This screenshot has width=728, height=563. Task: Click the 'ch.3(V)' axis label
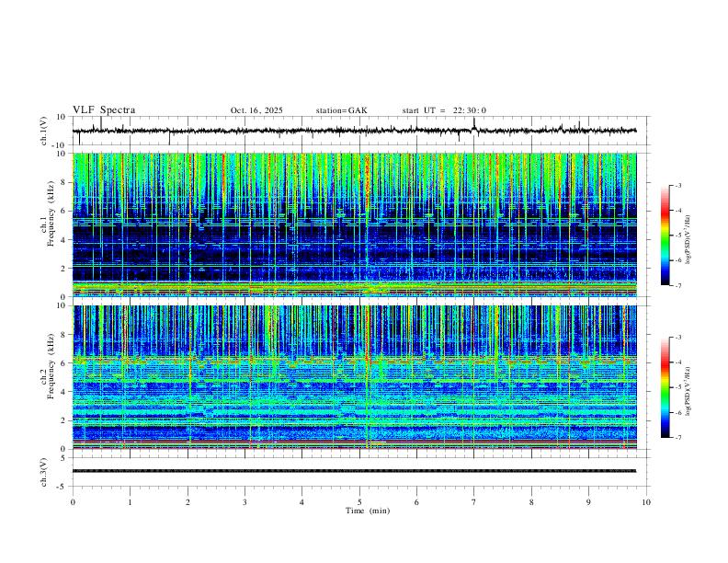coord(44,472)
